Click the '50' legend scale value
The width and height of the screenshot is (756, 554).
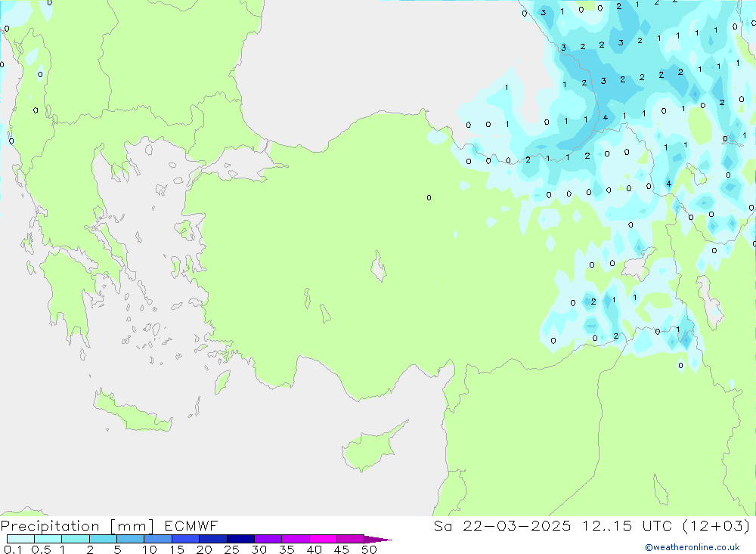click(369, 549)
